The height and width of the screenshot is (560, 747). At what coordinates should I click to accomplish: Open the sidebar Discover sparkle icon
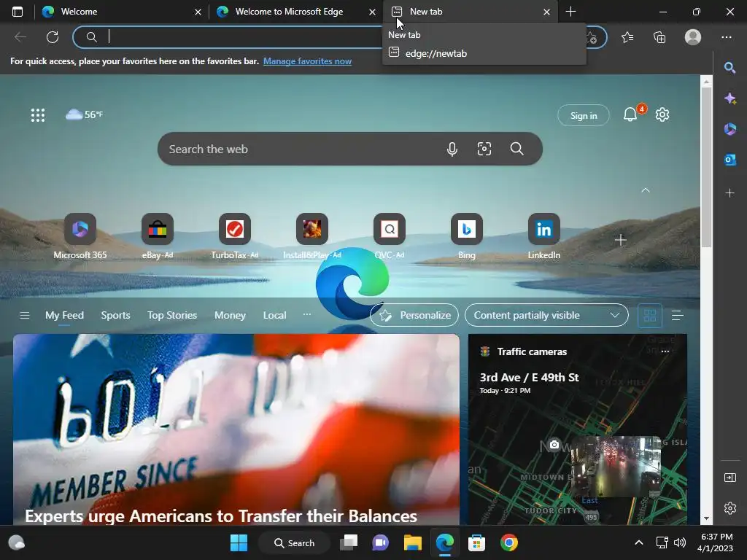point(729,98)
